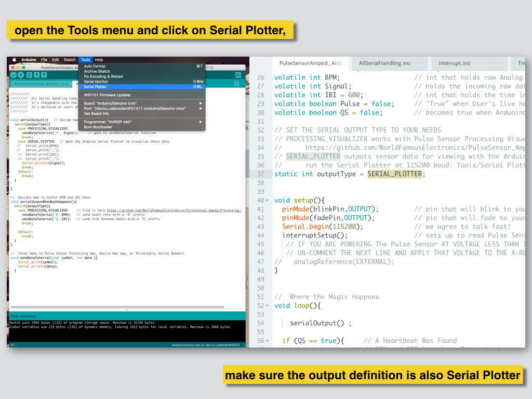Click 'void sendDataToSerial' function line
This screenshot has width=532, height=399.
[54, 258]
